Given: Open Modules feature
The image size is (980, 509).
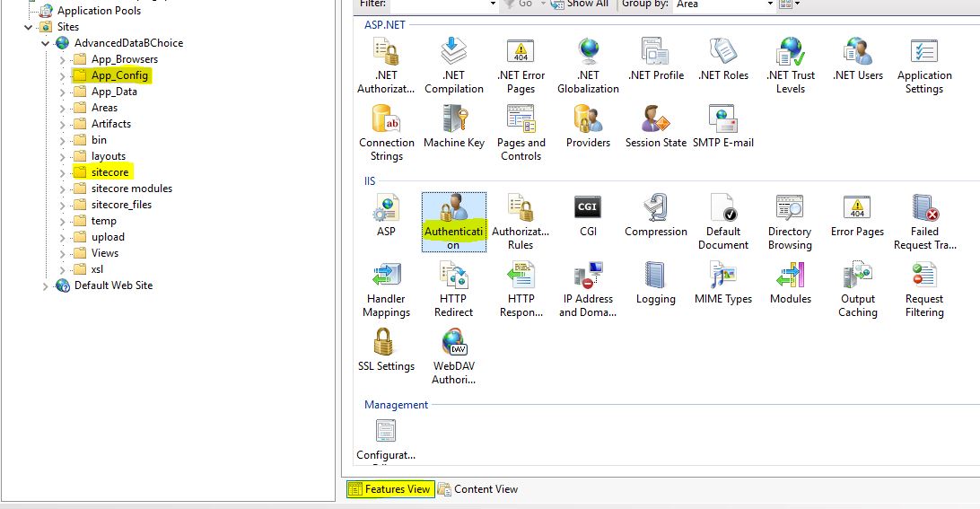Looking at the screenshot, I should [791, 284].
